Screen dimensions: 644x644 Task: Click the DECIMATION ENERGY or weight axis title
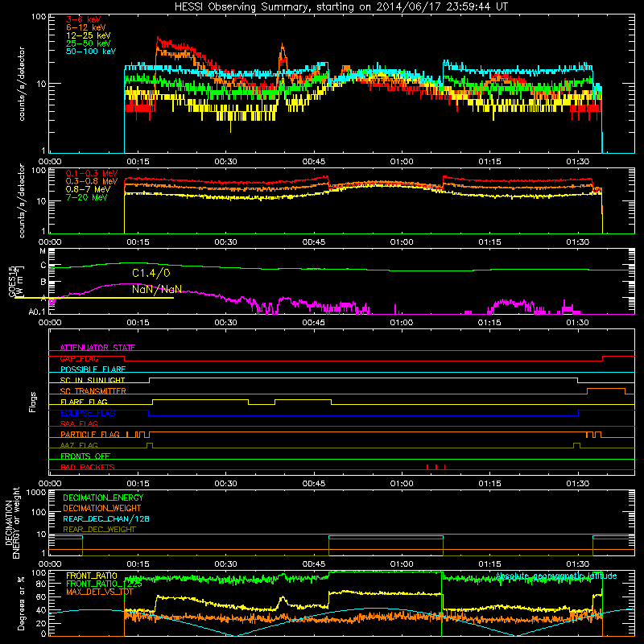point(12,522)
